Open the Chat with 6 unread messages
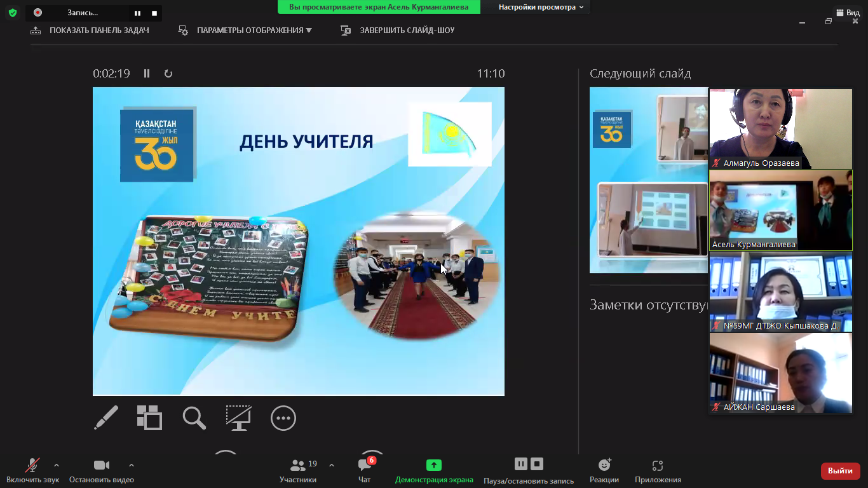 pos(365,471)
